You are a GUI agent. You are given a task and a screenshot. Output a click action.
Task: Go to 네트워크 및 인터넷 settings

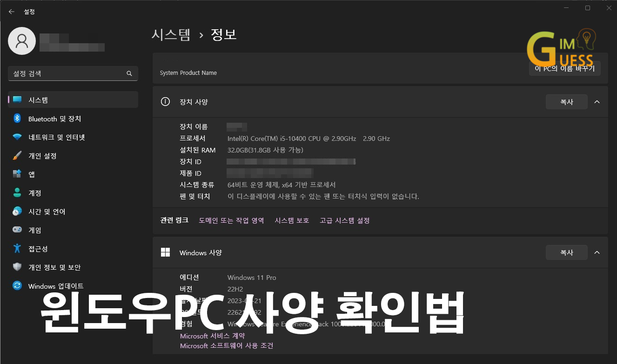73,137
